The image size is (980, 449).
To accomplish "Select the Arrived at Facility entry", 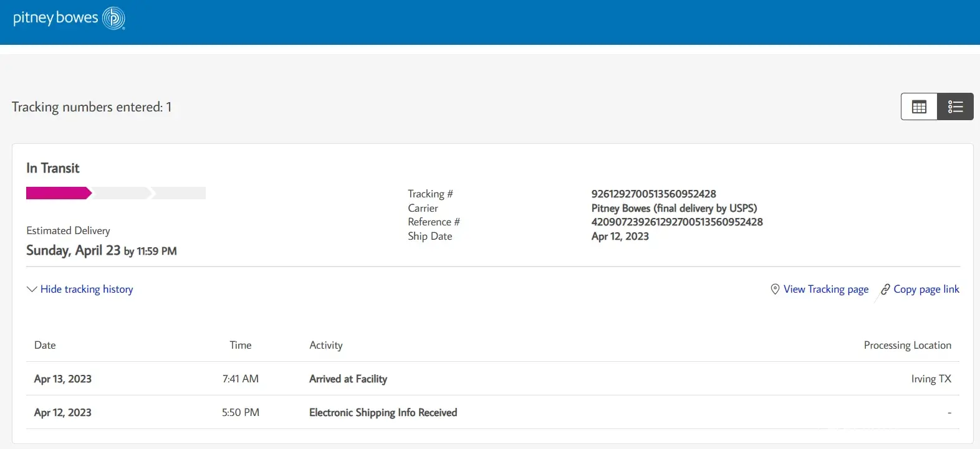I will click(348, 379).
